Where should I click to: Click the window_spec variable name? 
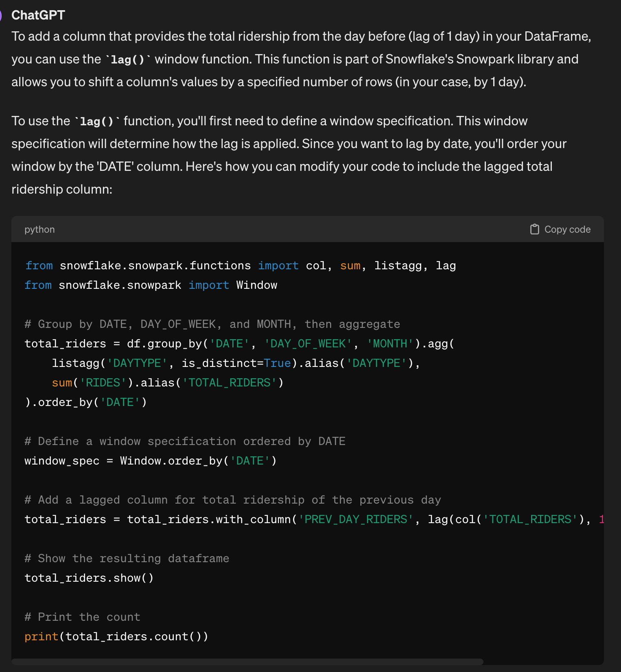coord(62,461)
